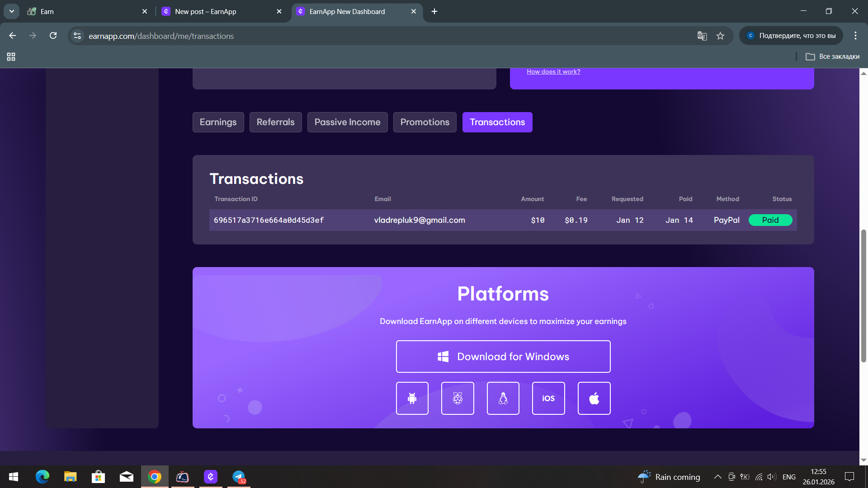Switch to the Earnings tab
Viewport: 868px width, 488px height.
pos(218,122)
